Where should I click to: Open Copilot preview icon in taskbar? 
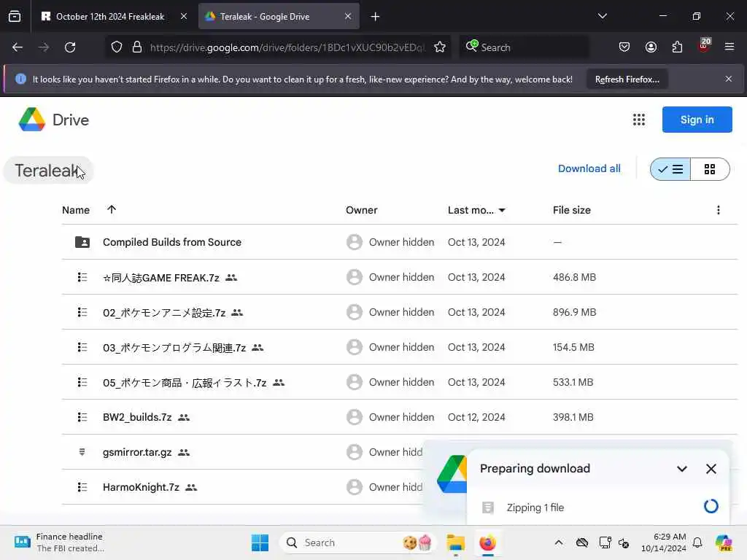(x=723, y=542)
